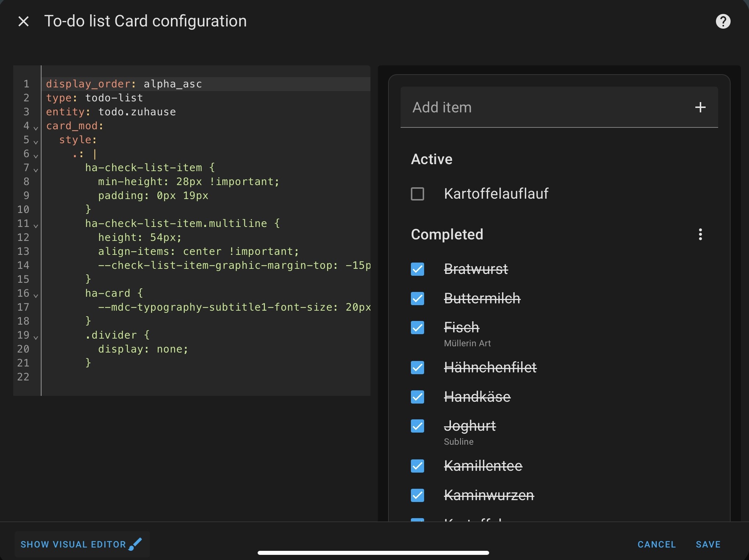Collapse the ha-card rule on line 16

[x=36, y=296]
